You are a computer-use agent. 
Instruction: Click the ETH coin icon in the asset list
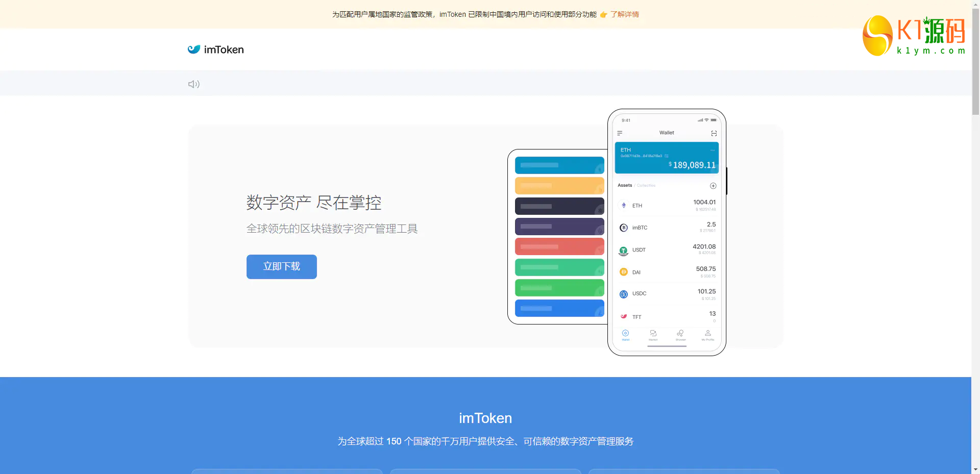click(624, 206)
